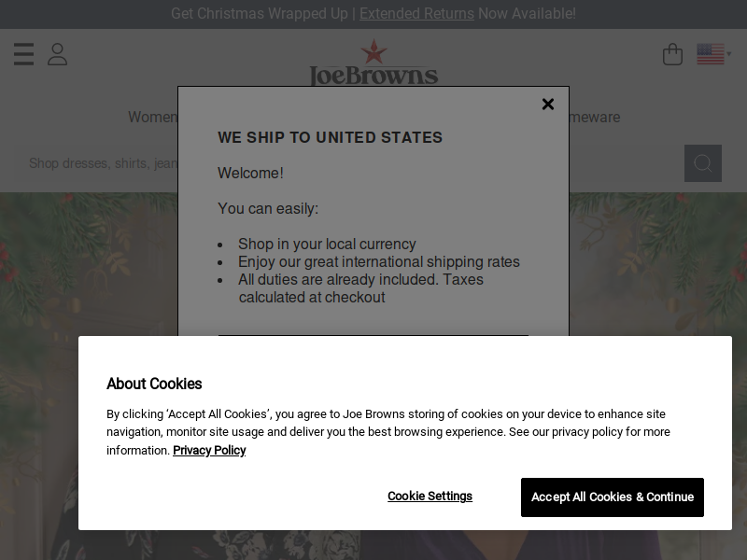This screenshot has width=747, height=560.
Task: Click the About Cookies heading
Action: tap(154, 384)
